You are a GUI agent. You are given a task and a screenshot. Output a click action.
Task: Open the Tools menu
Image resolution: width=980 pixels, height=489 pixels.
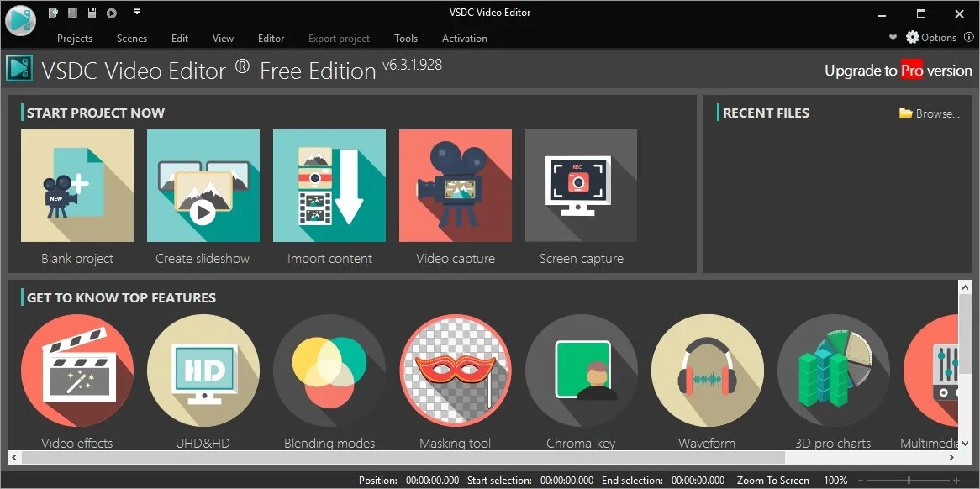tap(406, 38)
